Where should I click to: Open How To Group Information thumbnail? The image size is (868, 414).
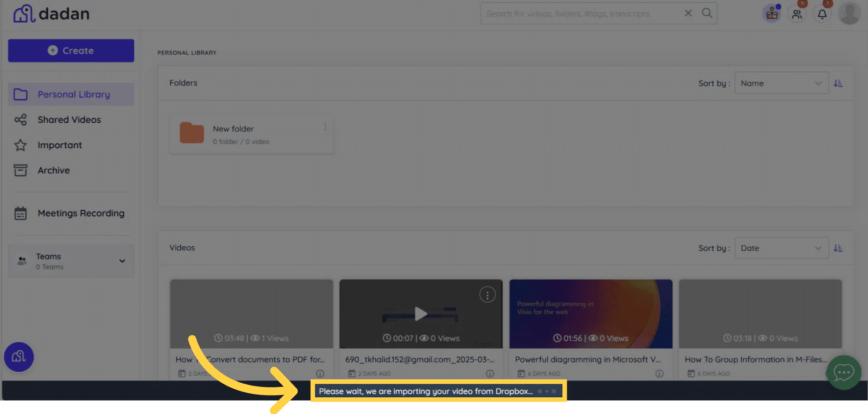click(x=760, y=314)
